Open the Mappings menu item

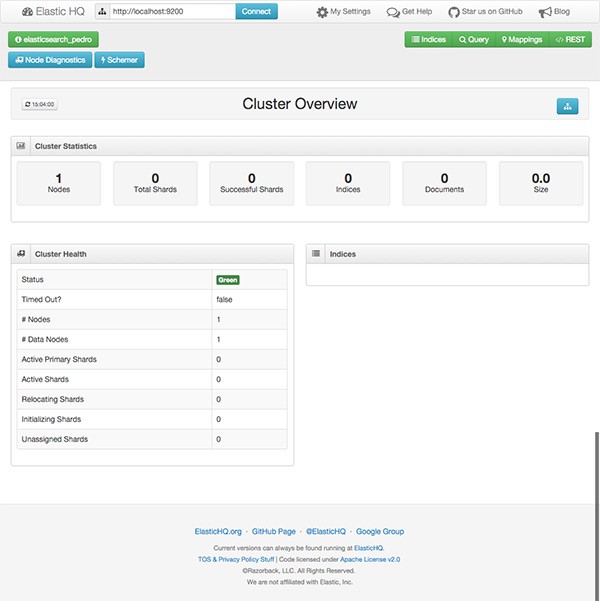(522, 39)
